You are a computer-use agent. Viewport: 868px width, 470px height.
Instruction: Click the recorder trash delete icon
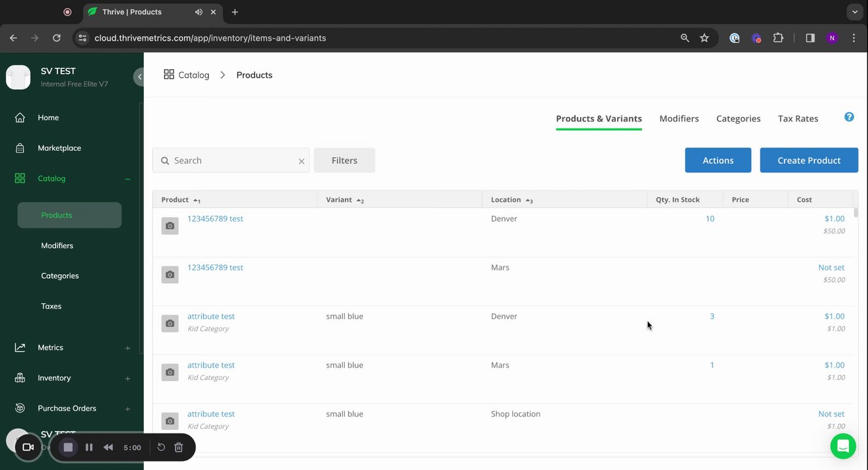179,447
